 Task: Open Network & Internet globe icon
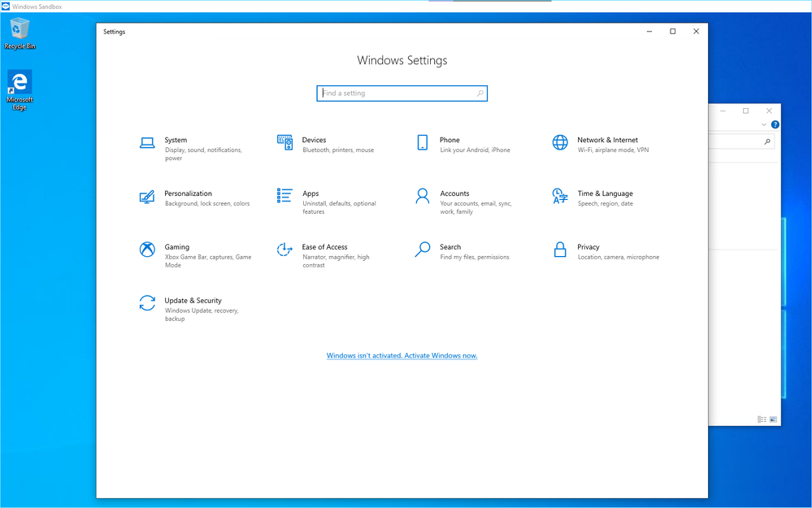click(560, 142)
